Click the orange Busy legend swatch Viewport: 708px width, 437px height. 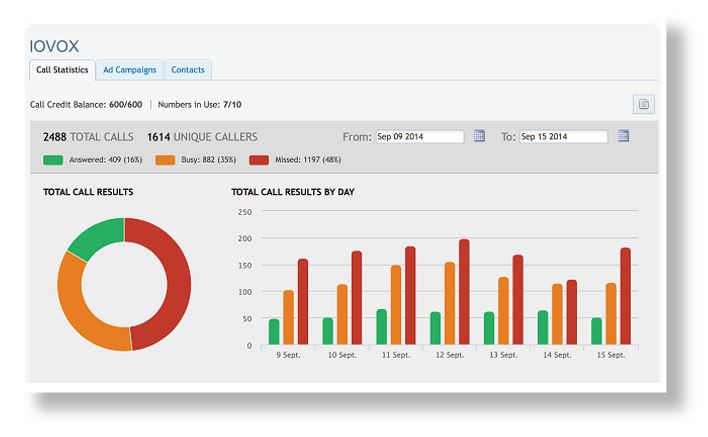click(x=165, y=160)
